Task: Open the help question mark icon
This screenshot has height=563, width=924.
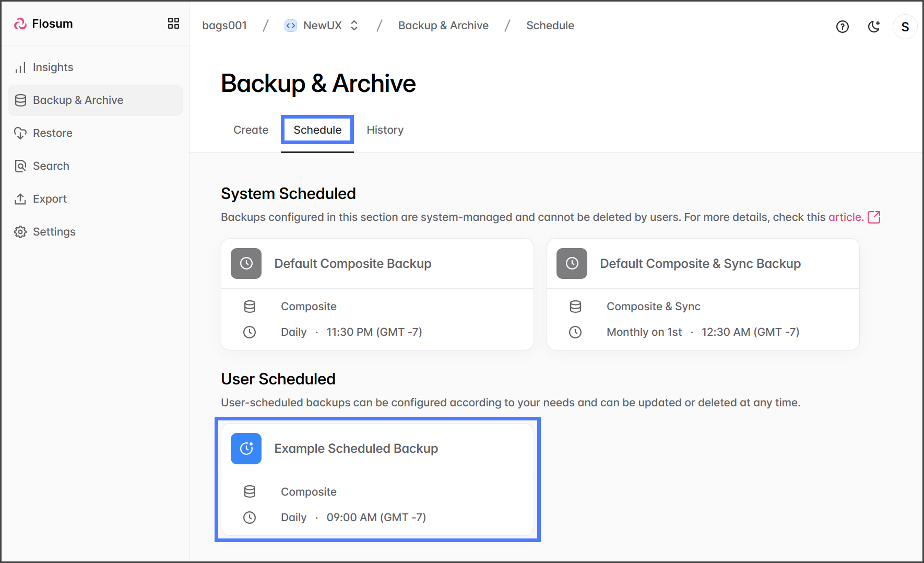Action: click(842, 27)
